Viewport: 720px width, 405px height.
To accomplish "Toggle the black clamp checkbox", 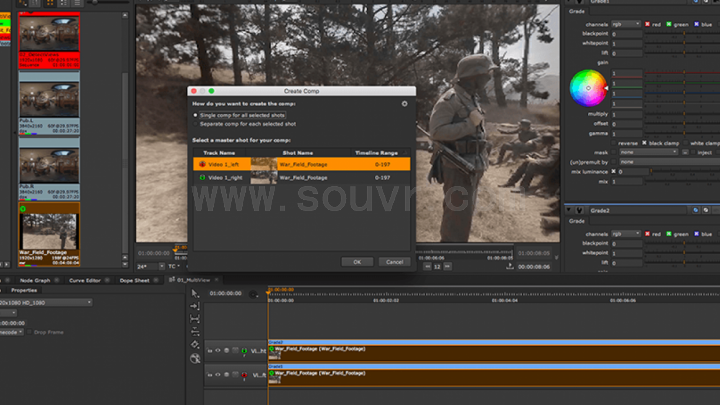I will [644, 143].
